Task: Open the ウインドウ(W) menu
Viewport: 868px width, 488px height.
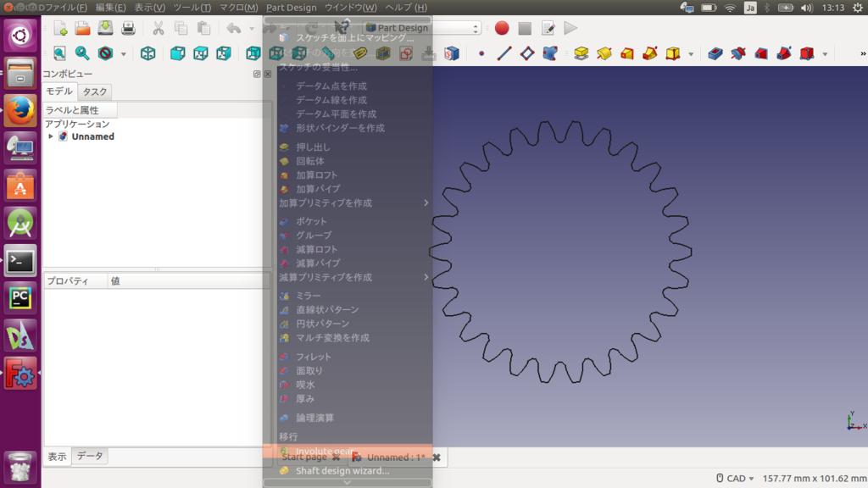Action: pyautogui.click(x=350, y=7)
